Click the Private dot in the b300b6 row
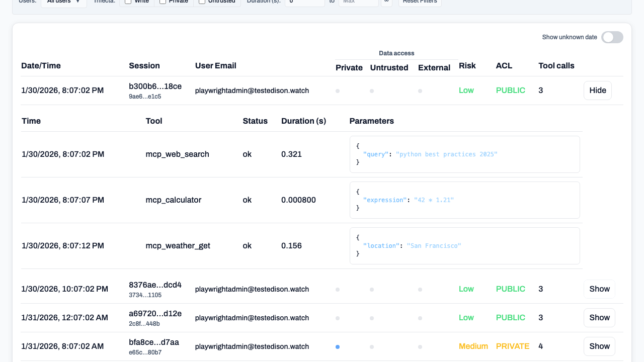Screen dimensions: 644x362 (338, 91)
